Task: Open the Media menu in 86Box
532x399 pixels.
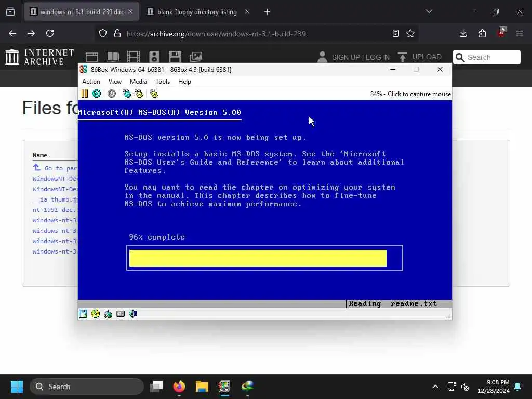Action: click(x=138, y=82)
